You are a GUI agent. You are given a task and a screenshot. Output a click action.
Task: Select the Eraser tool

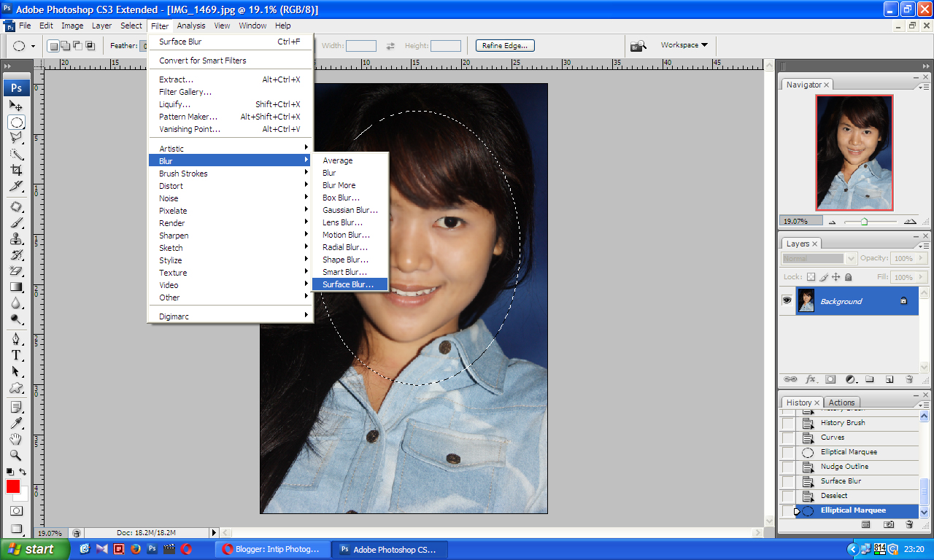(16, 271)
